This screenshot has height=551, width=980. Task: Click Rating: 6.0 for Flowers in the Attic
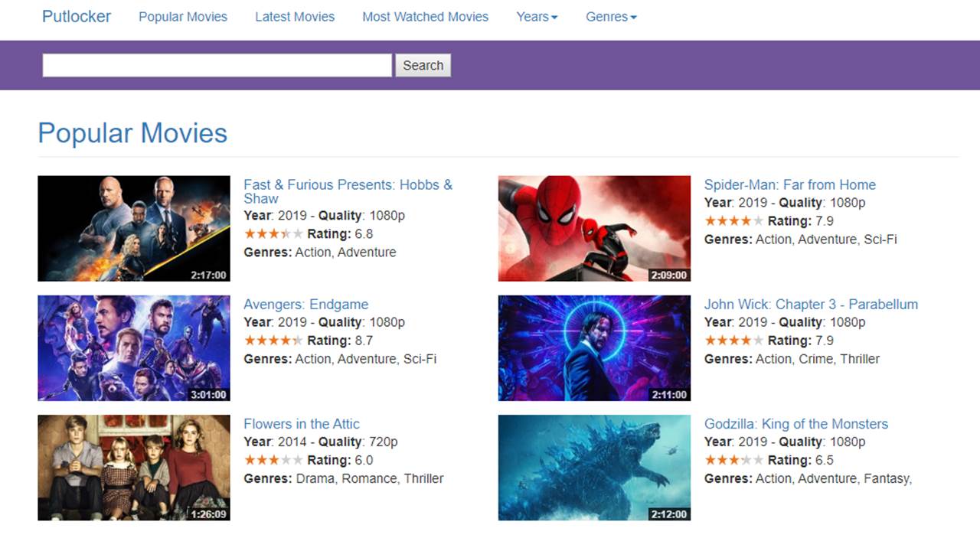(340, 460)
